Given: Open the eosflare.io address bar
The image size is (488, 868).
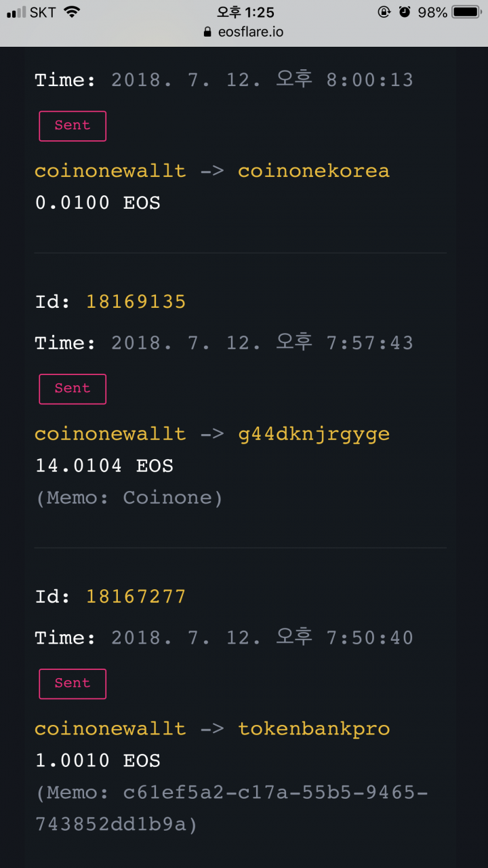Looking at the screenshot, I should click(x=244, y=32).
